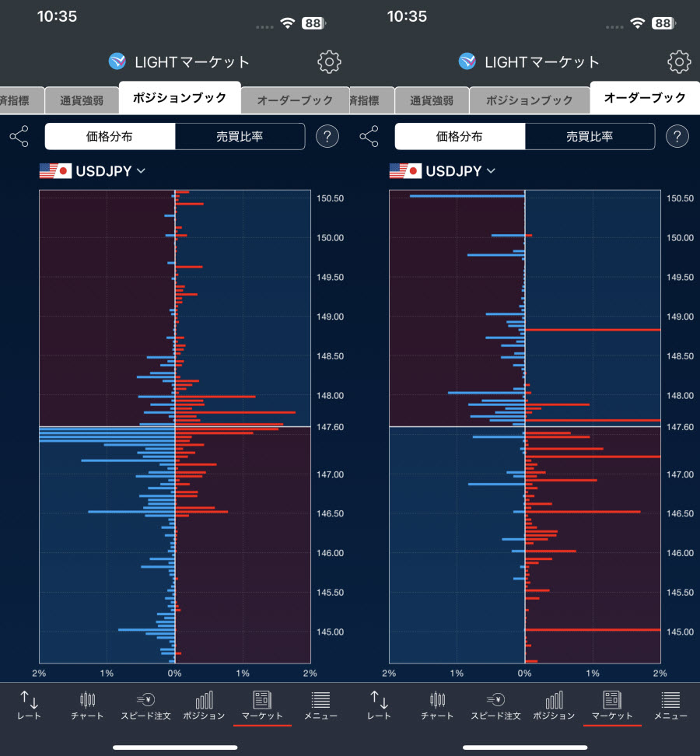Open チャート candlestick icon in left nav
The width and height of the screenshot is (700, 756).
87,705
